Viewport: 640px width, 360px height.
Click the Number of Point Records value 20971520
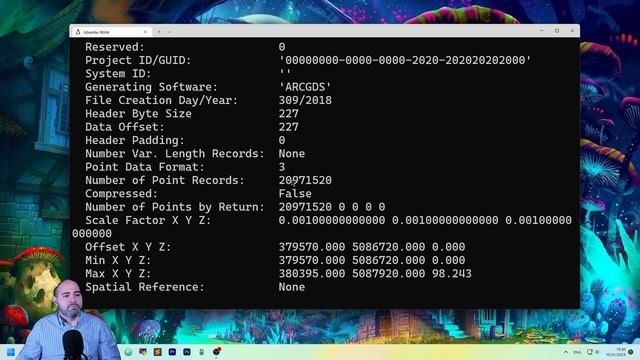[305, 180]
